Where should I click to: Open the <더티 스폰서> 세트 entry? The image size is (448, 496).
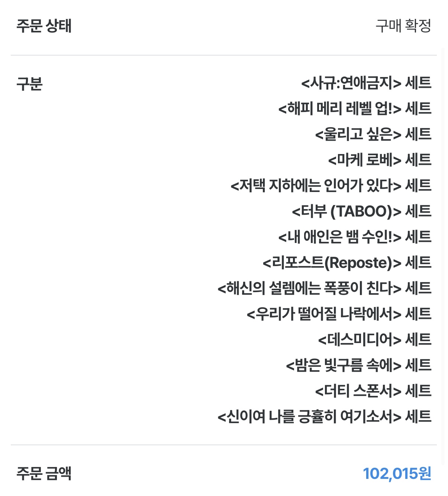[373, 391]
